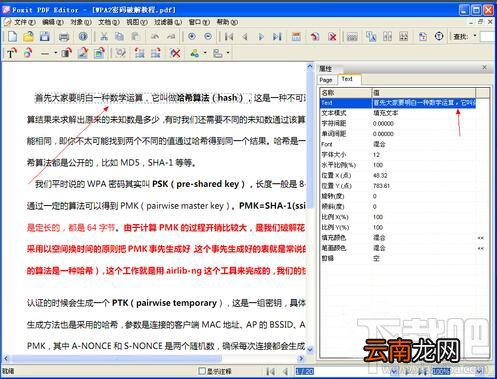Image resolution: width=497 pixels, height=379 pixels.
Task: Go to next page in the top toolbar
Action: click(261, 36)
